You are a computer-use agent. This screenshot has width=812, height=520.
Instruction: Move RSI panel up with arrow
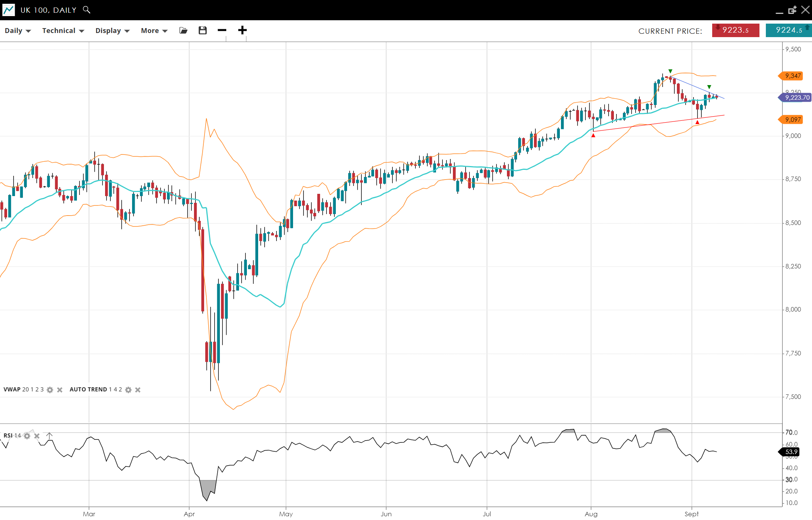tap(49, 436)
